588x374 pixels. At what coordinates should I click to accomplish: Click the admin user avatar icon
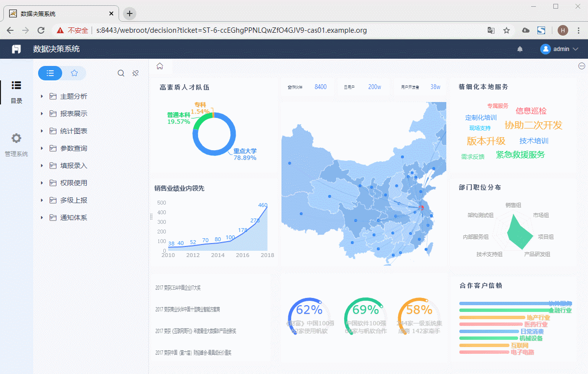(x=546, y=49)
